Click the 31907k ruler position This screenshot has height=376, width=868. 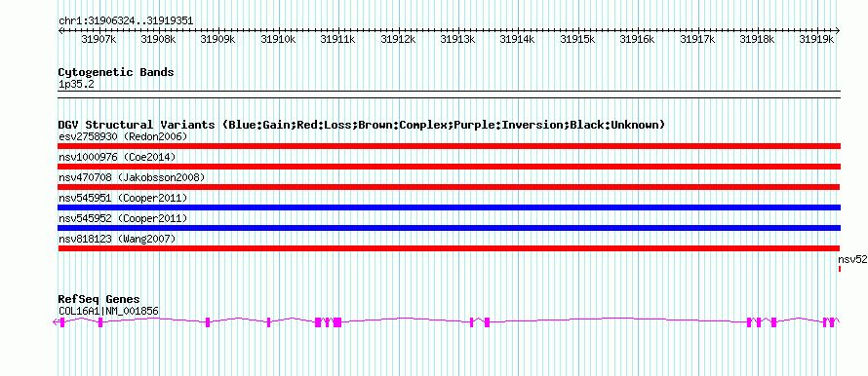point(99,39)
